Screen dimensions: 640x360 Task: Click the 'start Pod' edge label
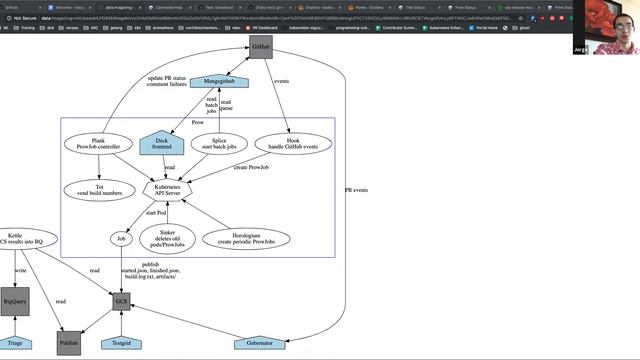156,213
